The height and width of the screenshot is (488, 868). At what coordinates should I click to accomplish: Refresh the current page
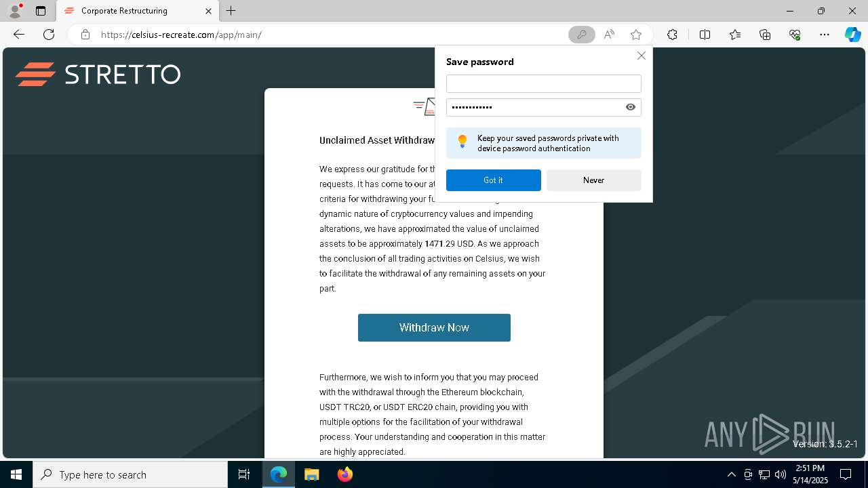pyautogui.click(x=49, y=35)
